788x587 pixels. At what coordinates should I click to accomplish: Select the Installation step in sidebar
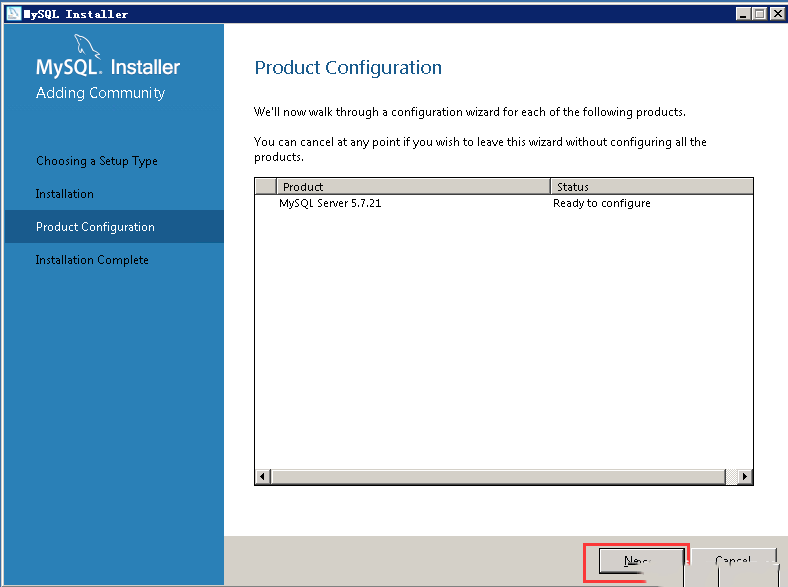click(x=65, y=194)
